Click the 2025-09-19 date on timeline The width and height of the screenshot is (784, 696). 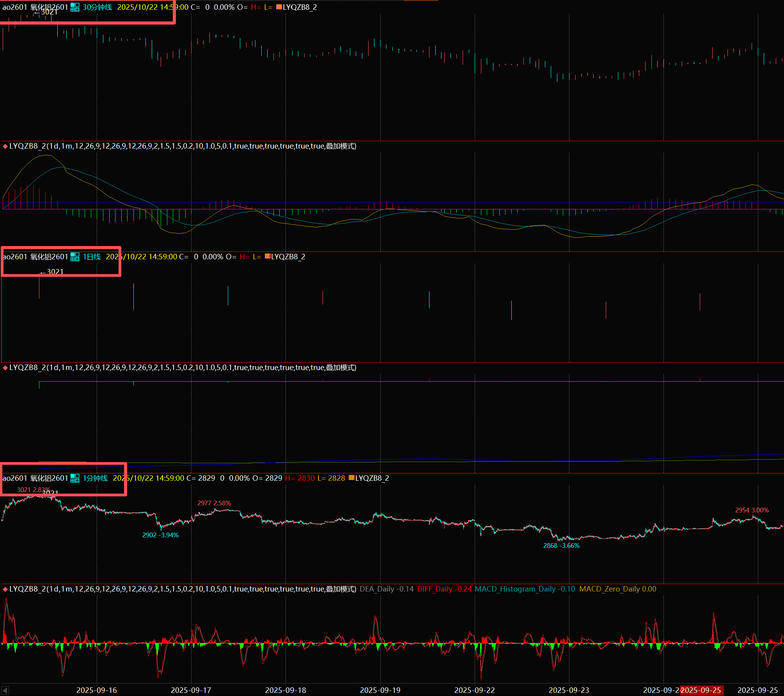380,690
